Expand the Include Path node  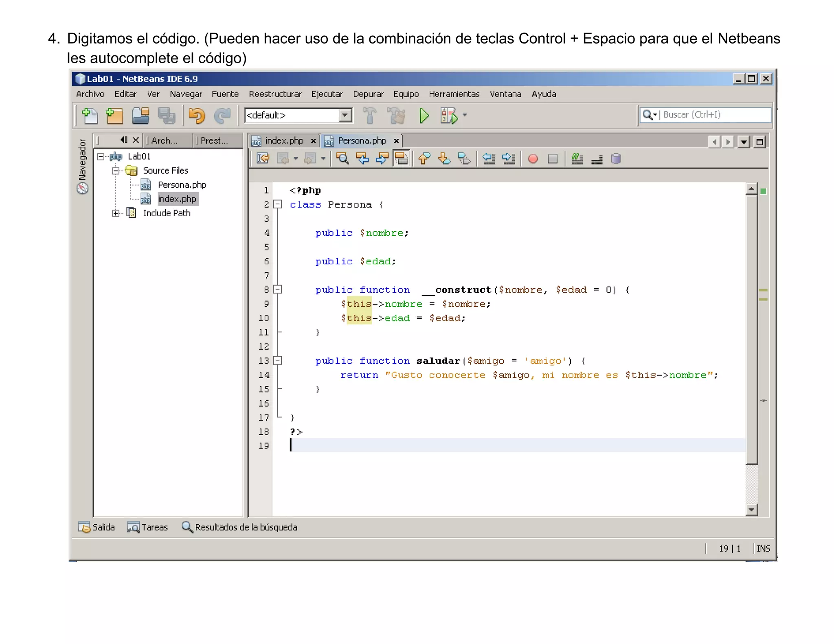click(x=116, y=213)
